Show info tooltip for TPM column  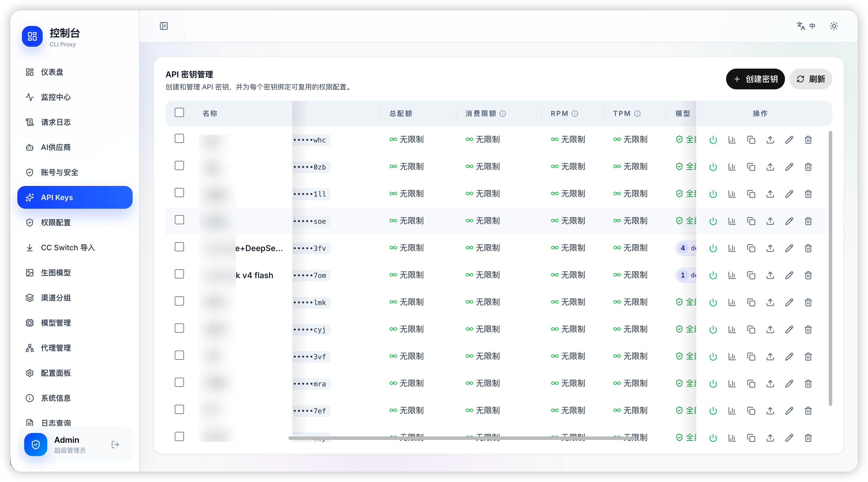pyautogui.click(x=637, y=114)
